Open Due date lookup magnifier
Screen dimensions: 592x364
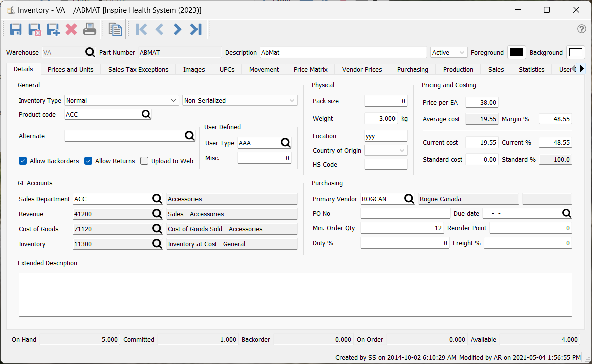pyautogui.click(x=567, y=213)
